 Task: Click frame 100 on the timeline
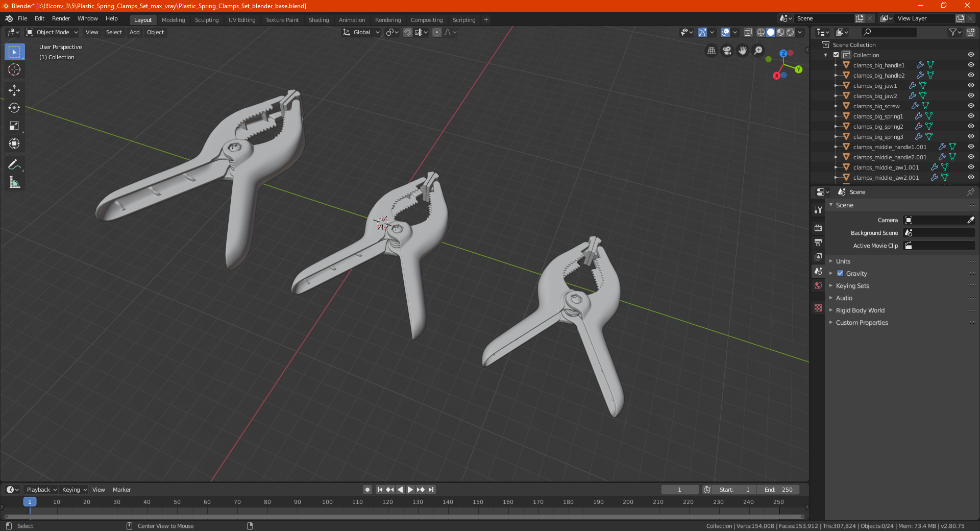[327, 502]
